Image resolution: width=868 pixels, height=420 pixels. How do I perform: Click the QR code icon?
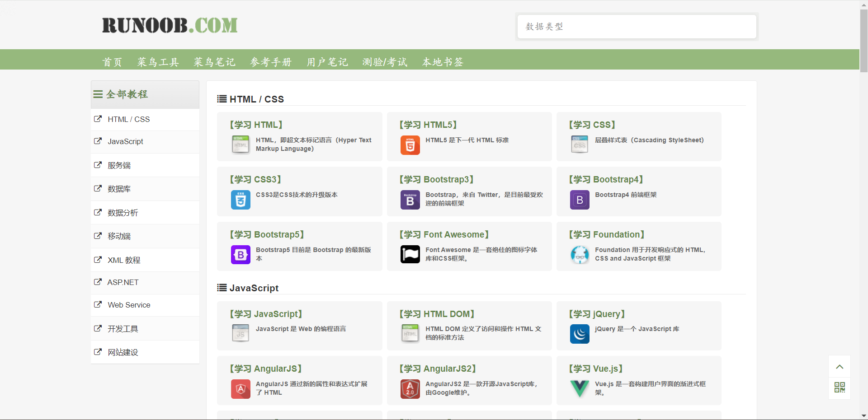point(840,387)
